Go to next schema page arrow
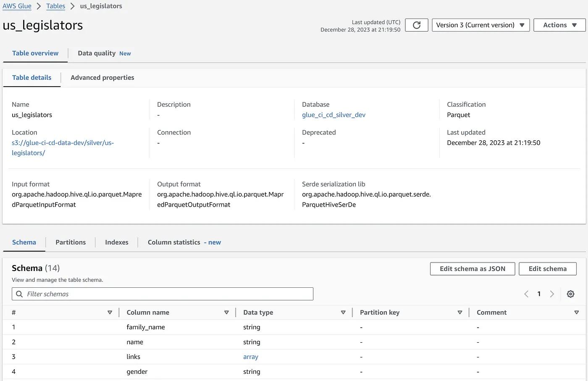This screenshot has height=381, width=588. (552, 294)
